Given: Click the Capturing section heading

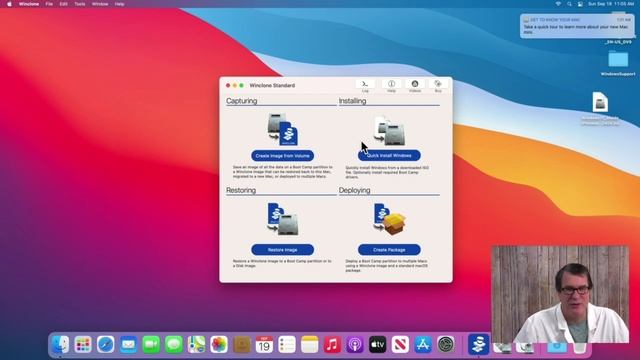Looking at the screenshot, I should click(x=242, y=101).
